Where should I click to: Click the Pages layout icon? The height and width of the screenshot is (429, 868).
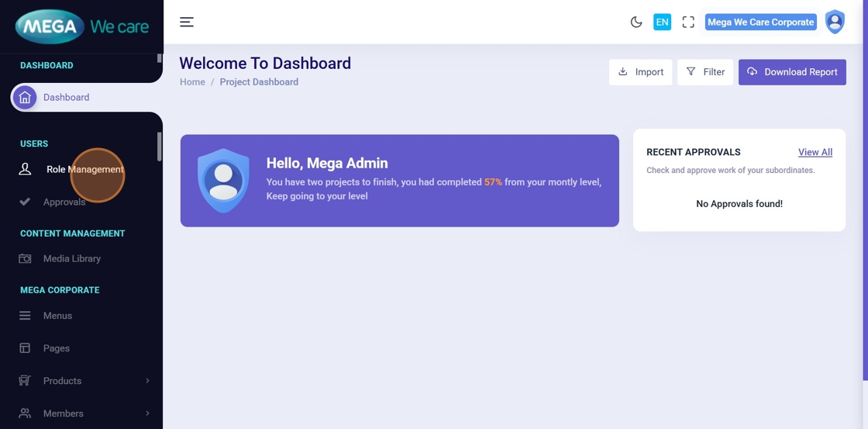click(x=25, y=348)
